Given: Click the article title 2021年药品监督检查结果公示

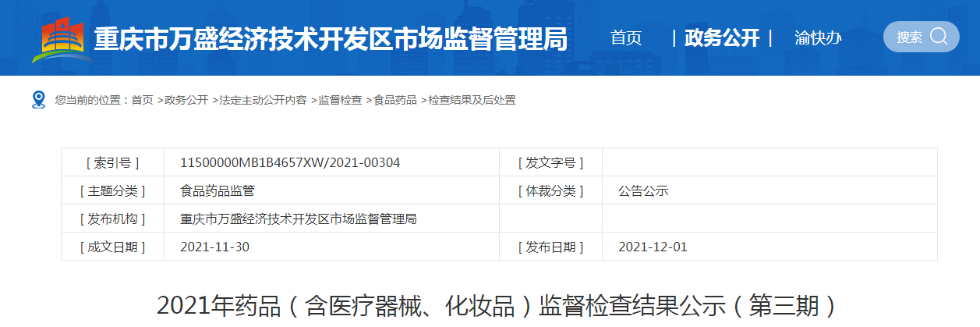Looking at the screenshot, I should point(496,305).
